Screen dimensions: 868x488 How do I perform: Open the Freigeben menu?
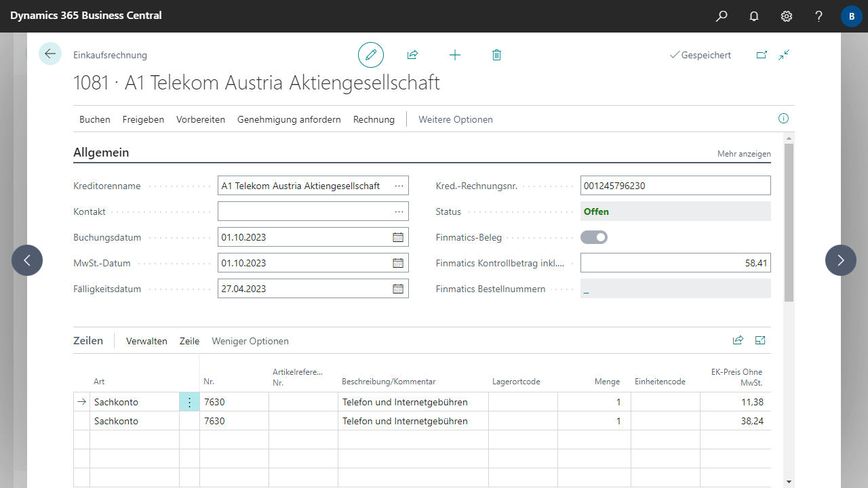(x=143, y=119)
